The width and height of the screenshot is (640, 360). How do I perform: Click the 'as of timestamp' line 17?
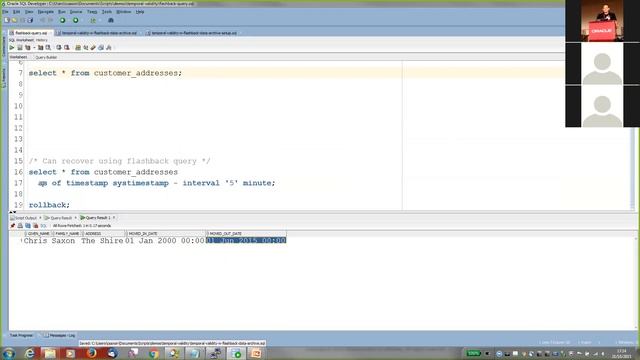[x=157, y=183]
